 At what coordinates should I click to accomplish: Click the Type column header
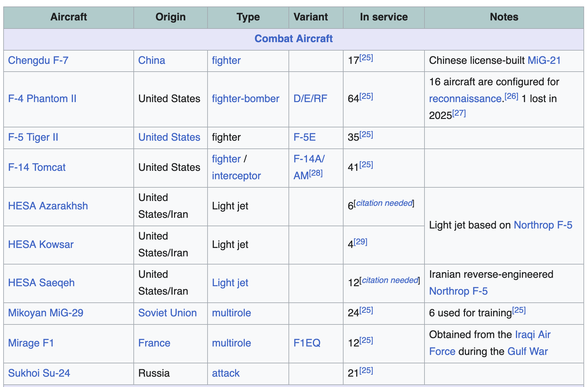tap(248, 17)
